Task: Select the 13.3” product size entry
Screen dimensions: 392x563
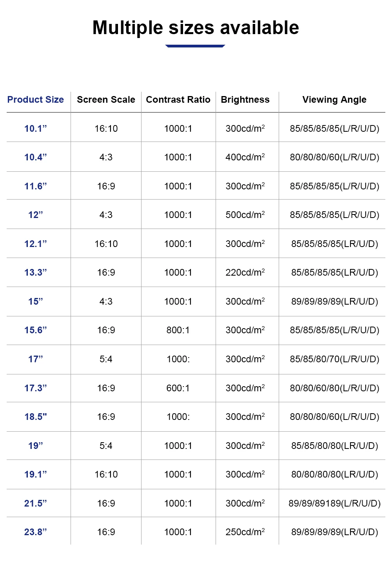Action: click(36, 272)
